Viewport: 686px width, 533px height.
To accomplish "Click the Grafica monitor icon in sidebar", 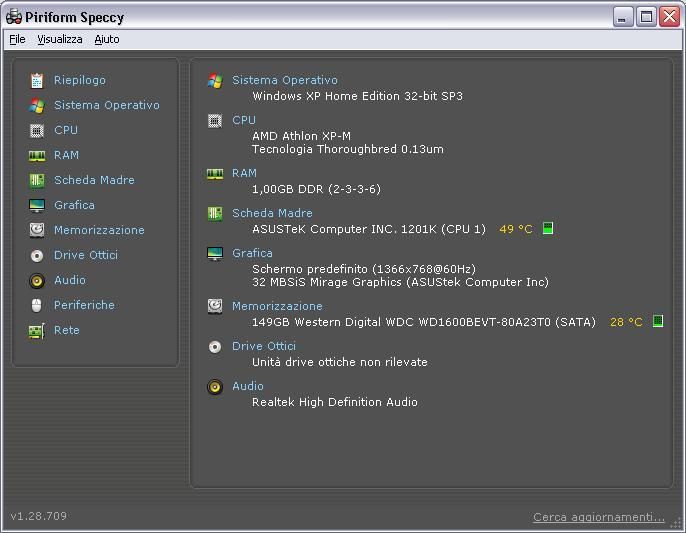I will pos(37,205).
